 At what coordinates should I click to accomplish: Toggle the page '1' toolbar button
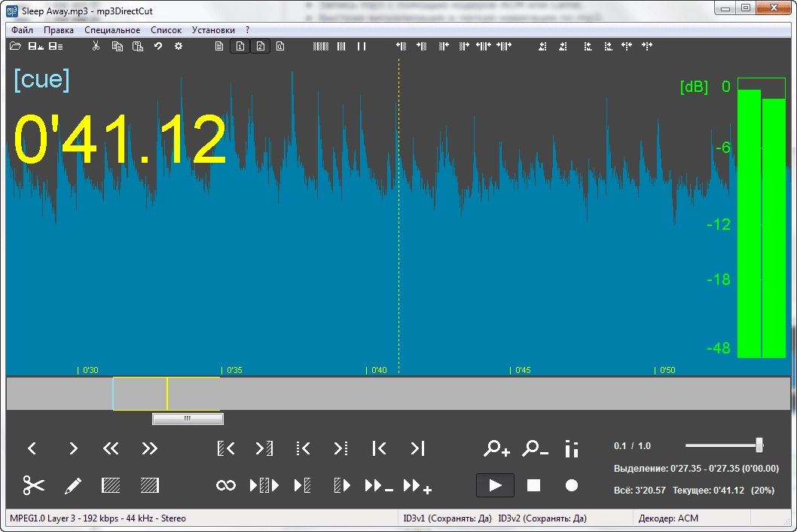click(240, 46)
